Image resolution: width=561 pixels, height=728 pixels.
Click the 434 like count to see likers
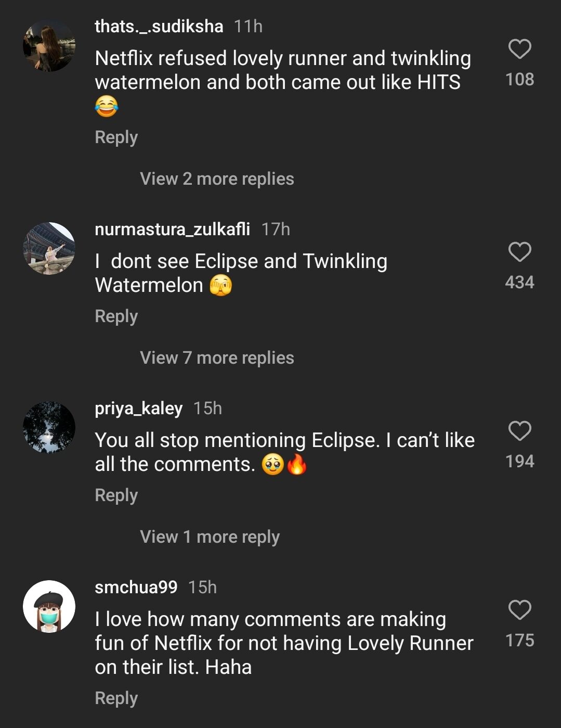(520, 282)
